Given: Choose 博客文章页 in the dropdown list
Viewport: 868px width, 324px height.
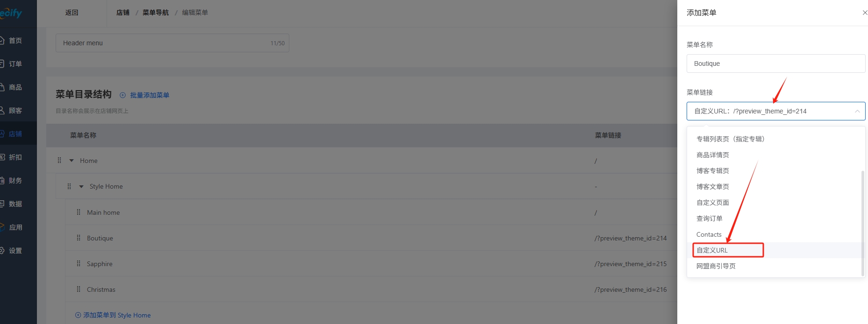Looking at the screenshot, I should pos(712,187).
